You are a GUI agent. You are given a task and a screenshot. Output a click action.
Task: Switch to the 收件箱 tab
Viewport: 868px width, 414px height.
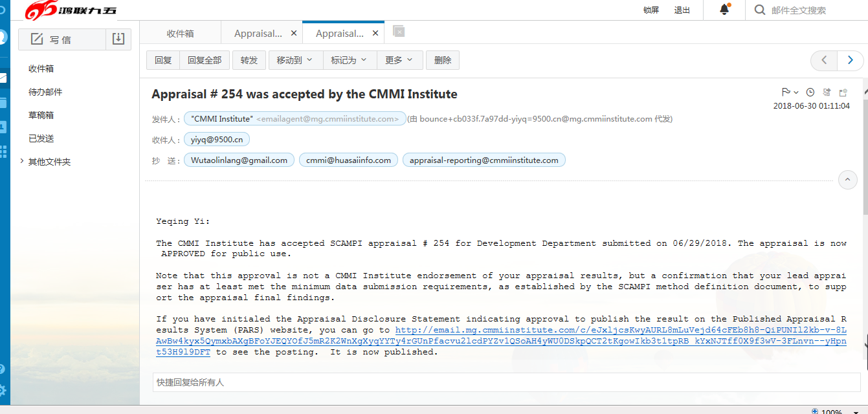pos(180,33)
